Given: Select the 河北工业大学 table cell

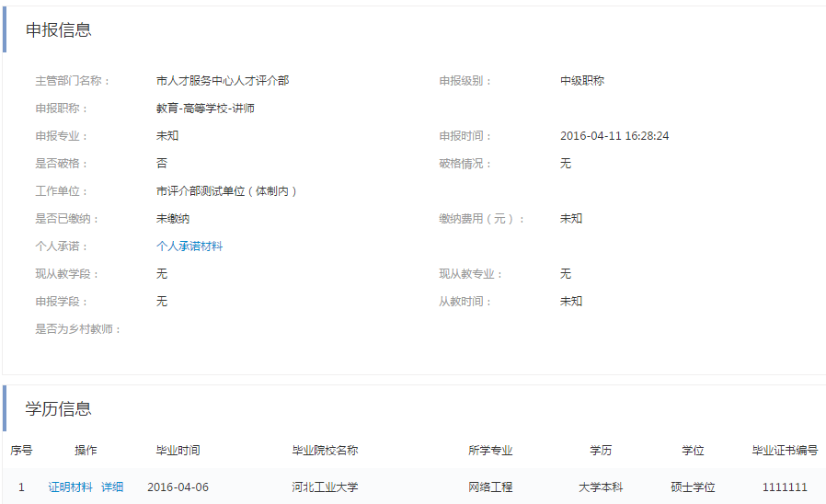Looking at the screenshot, I should tap(325, 487).
